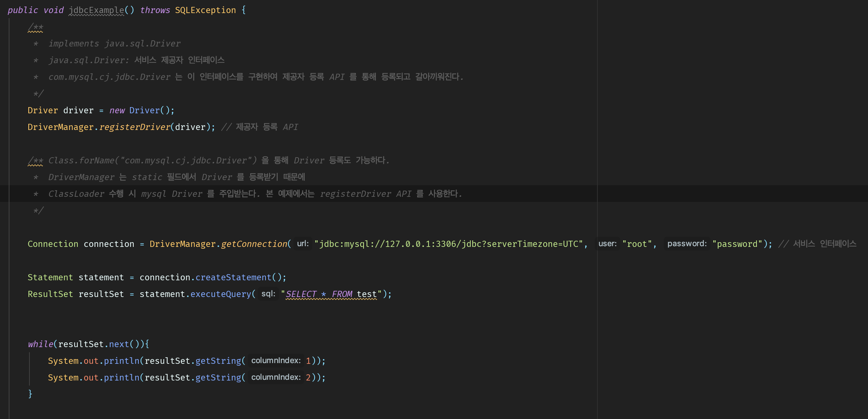This screenshot has width=868, height=419.
Task: Click the registerDriver method call
Action: [134, 127]
